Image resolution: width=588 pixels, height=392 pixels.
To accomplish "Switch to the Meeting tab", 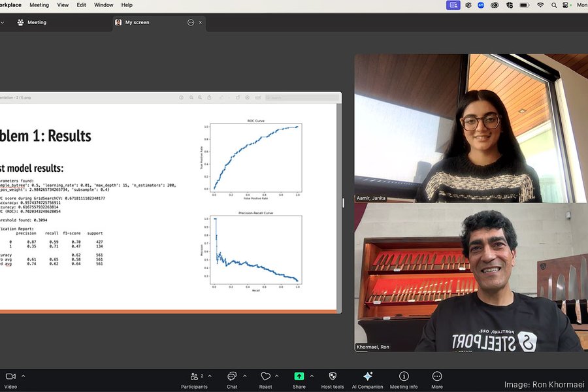I will point(32,22).
